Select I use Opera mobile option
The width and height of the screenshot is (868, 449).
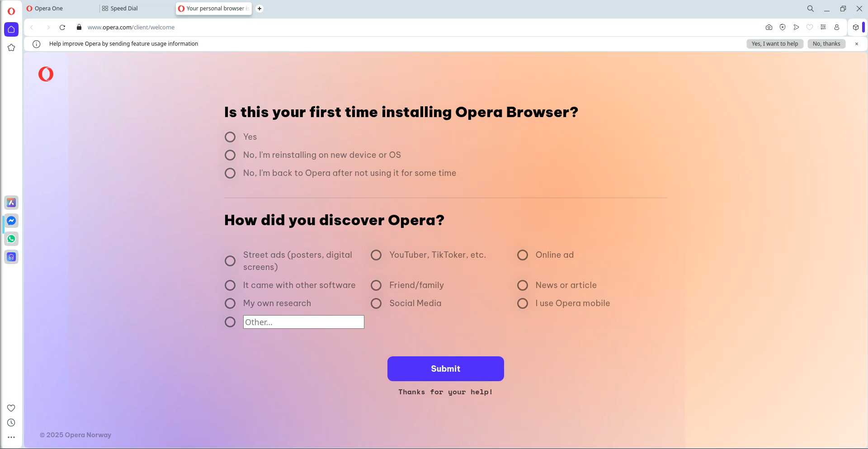point(523,303)
